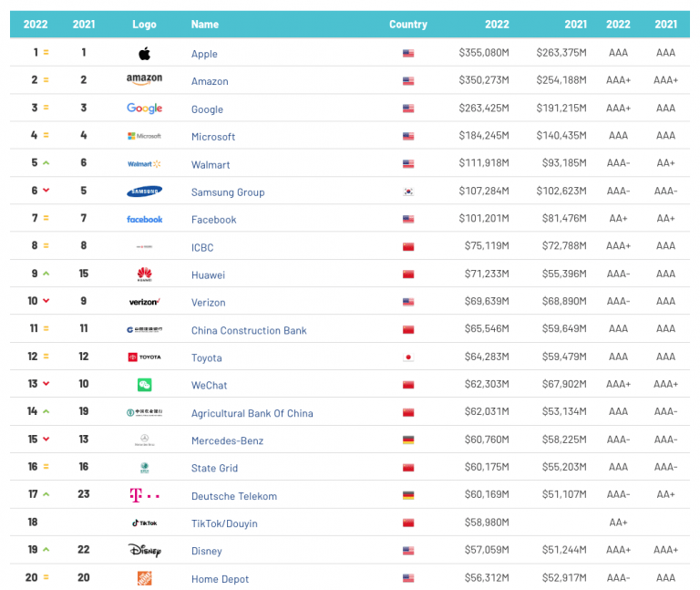Click the Google logo

click(x=144, y=109)
